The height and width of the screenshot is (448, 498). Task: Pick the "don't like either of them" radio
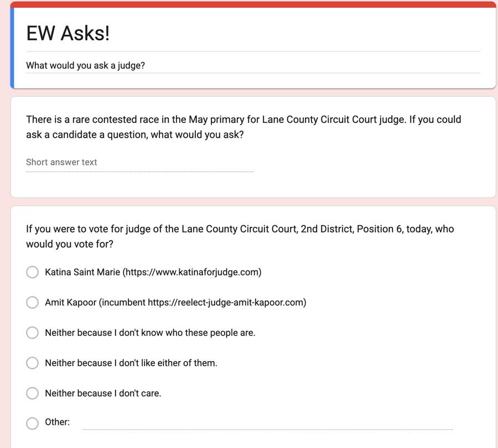pyautogui.click(x=33, y=363)
